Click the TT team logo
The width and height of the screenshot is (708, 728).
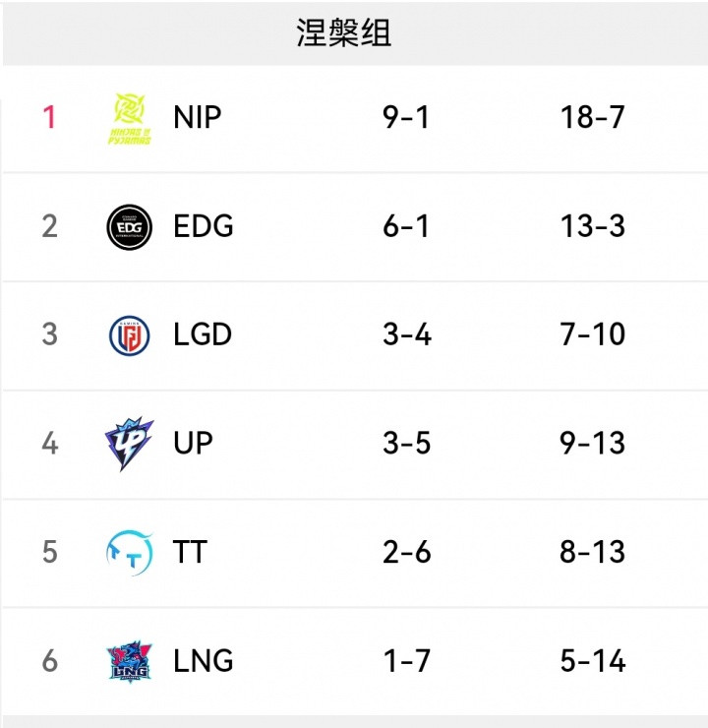coord(129,552)
